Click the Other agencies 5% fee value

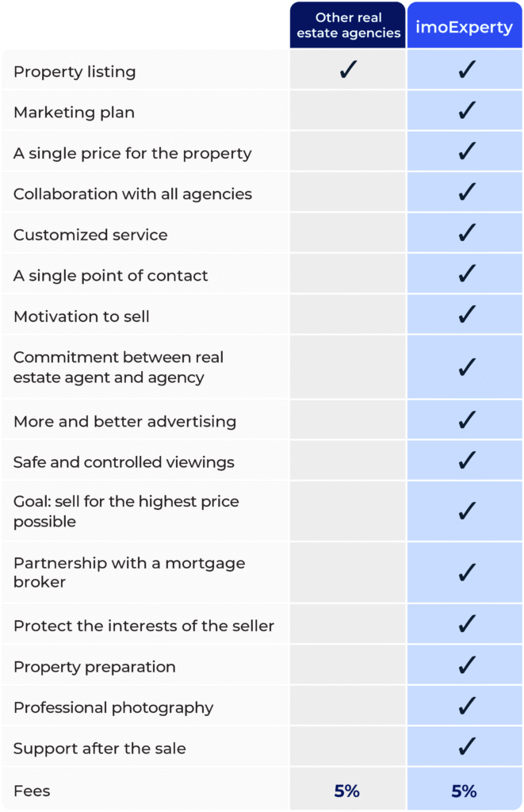tap(347, 791)
